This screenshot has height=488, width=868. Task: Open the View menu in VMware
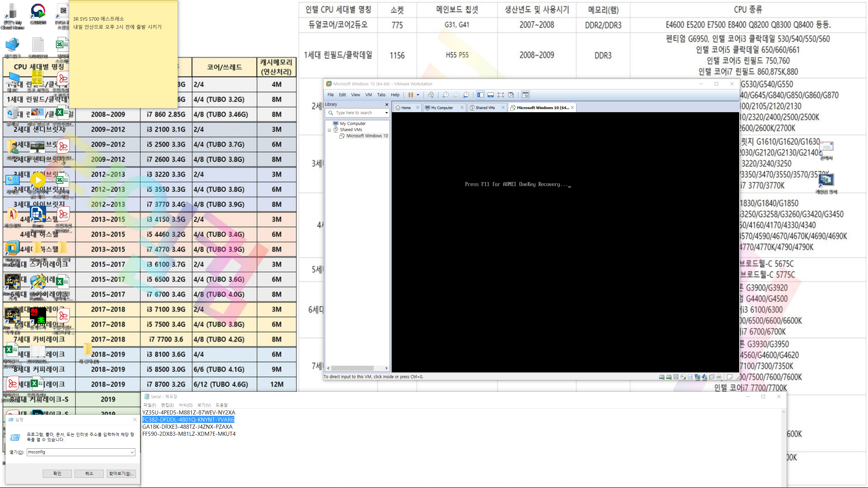click(x=355, y=95)
